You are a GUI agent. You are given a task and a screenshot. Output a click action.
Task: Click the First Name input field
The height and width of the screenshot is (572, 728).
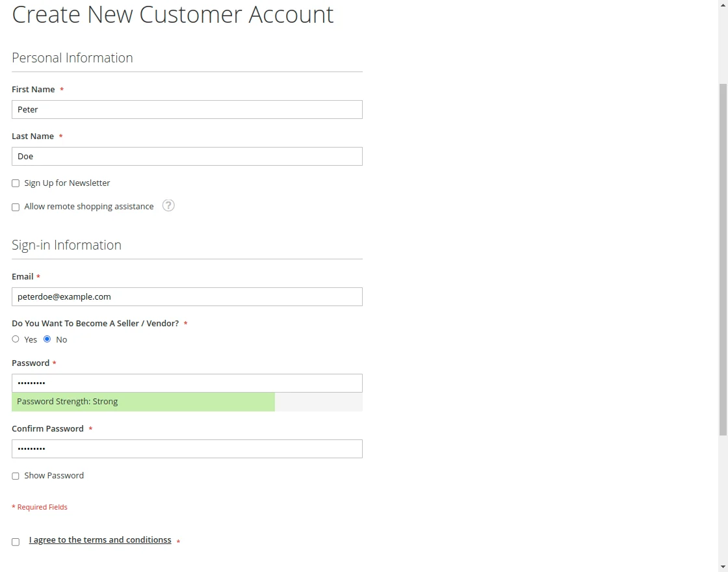tap(187, 109)
